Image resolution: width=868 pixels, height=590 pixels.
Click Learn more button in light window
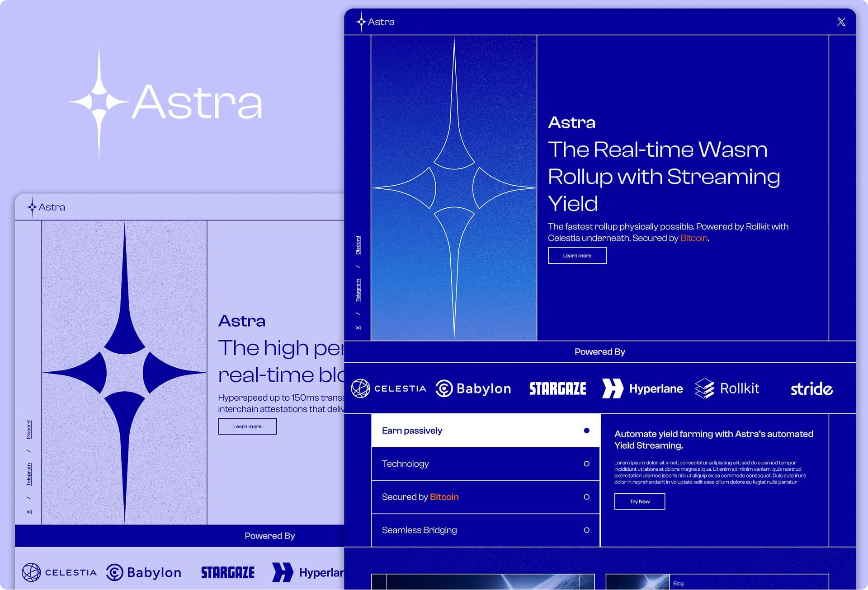tap(247, 426)
